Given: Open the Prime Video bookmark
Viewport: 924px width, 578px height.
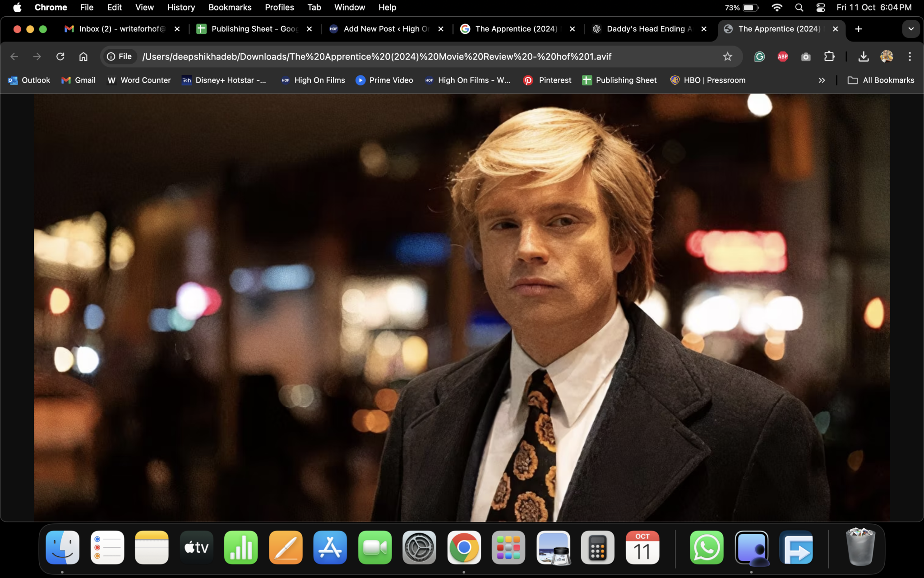Looking at the screenshot, I should tap(384, 80).
